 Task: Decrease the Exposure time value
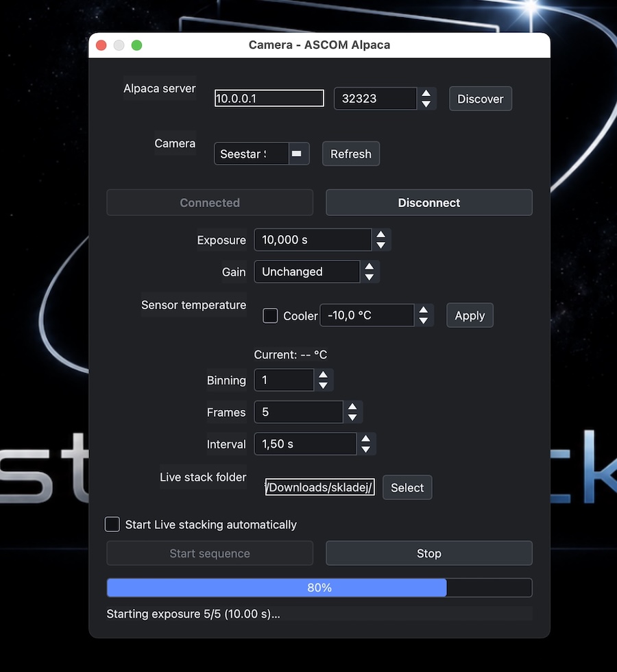tap(380, 245)
